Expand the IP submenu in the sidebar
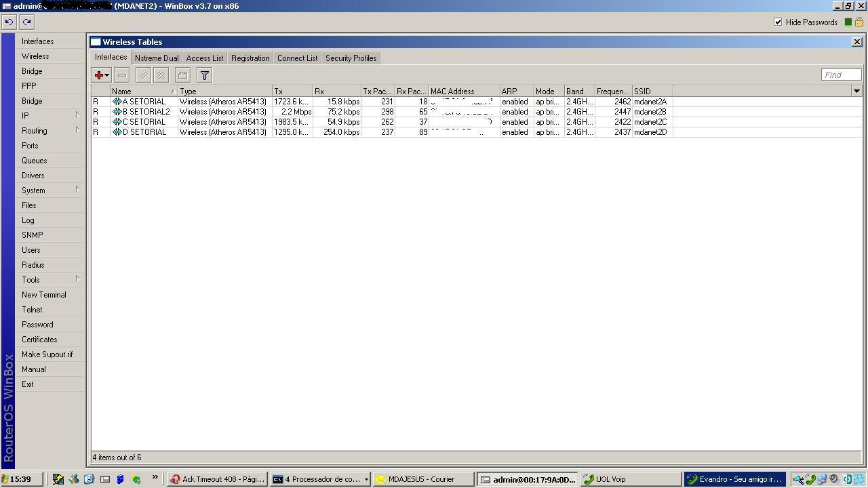This screenshot has height=488, width=868. (77, 116)
